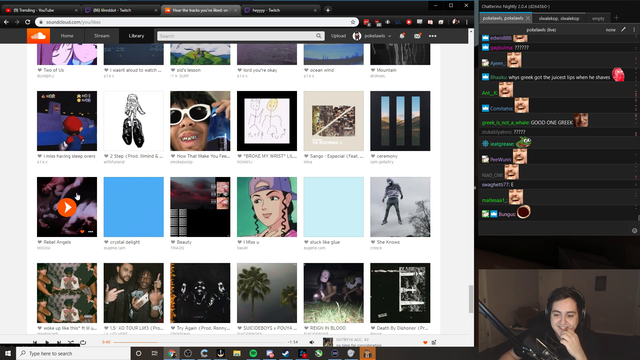640x360 pixels.
Task: Click the stuck like glue track title
Action: [325, 242]
